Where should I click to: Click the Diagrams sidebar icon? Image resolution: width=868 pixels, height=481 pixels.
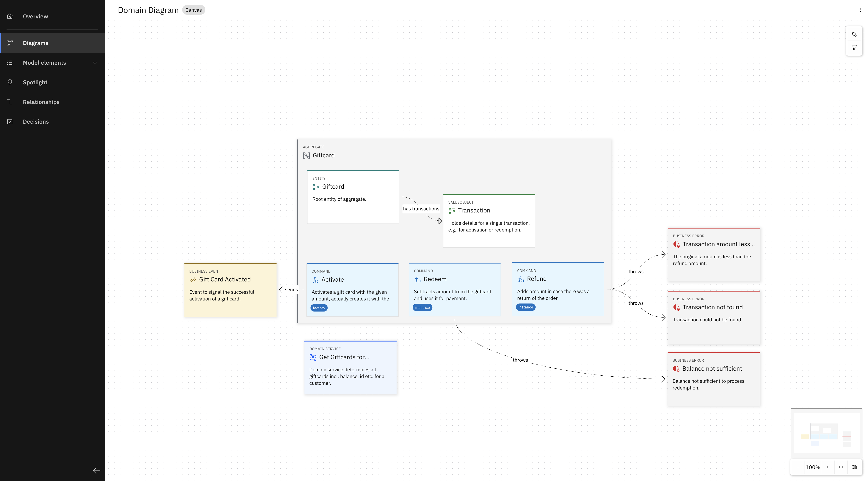[10, 43]
